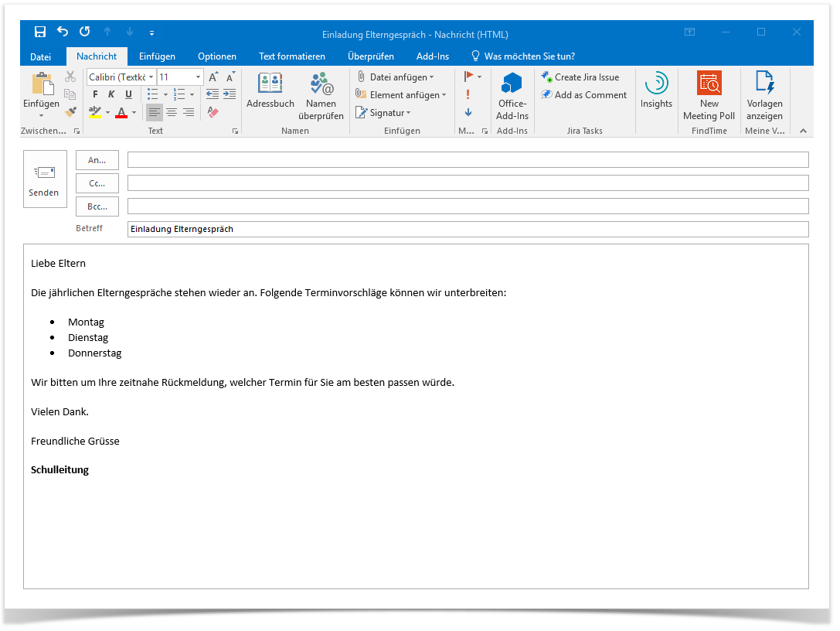Open Text group dialog launcher
This screenshot has height=631, width=840.
(235, 131)
